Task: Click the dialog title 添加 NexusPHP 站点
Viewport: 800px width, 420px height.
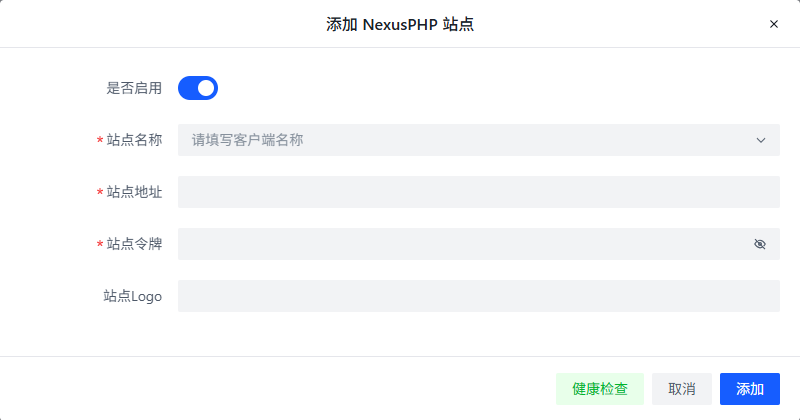Action: point(400,24)
